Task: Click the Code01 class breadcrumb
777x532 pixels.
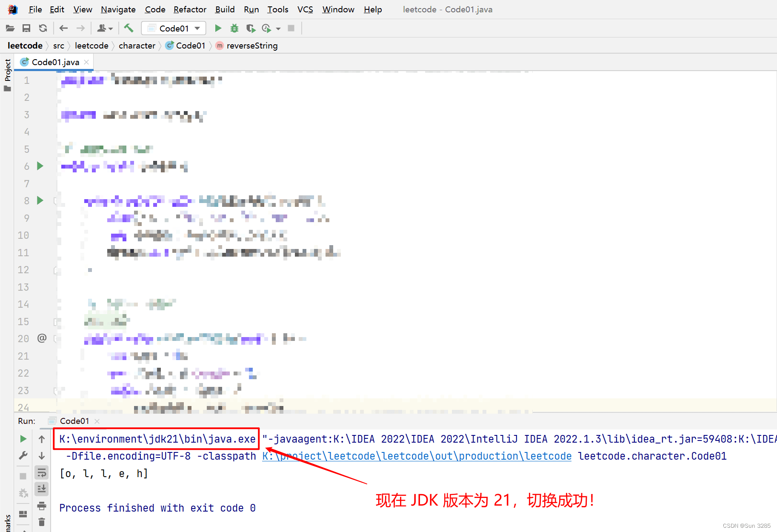Action: [186, 46]
